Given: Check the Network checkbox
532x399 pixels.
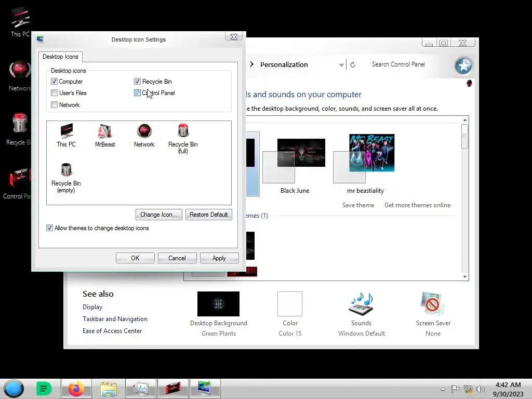Looking at the screenshot, I should point(54,104).
